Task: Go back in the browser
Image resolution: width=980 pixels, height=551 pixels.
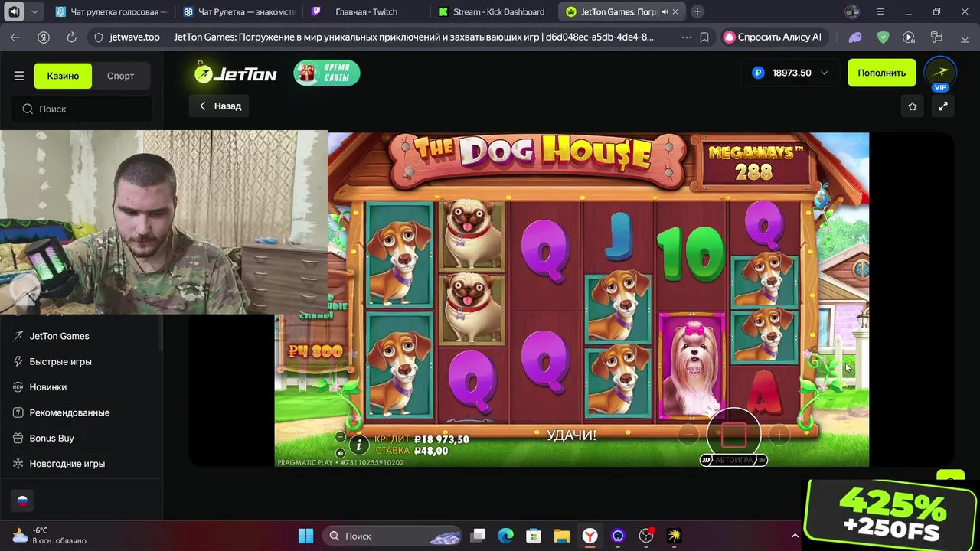Action: (15, 37)
